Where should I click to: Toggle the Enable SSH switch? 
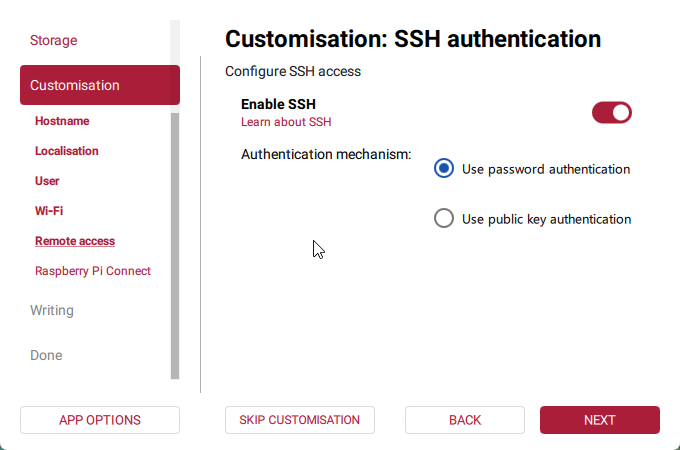point(612,112)
